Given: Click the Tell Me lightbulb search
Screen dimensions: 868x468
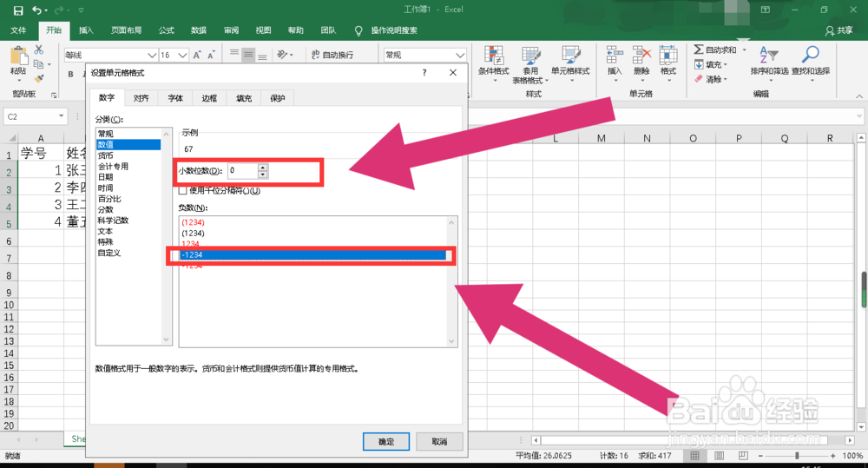Looking at the screenshot, I should [x=358, y=30].
